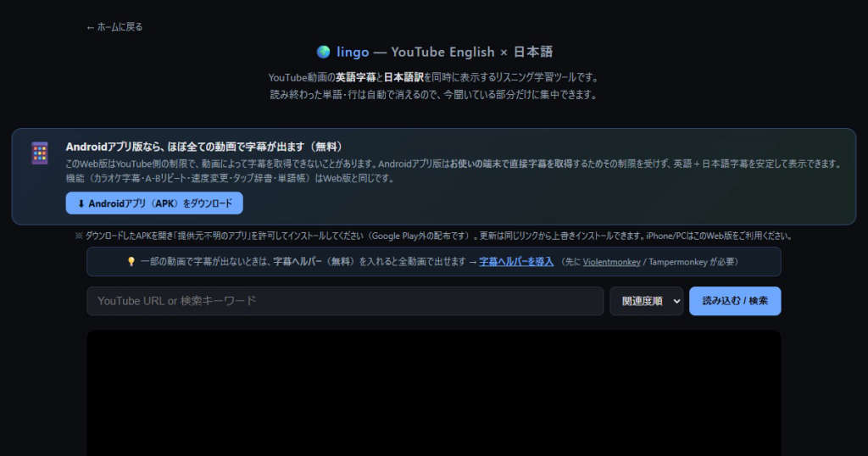Download the Android APK button
This screenshot has height=456, width=868.
point(154,203)
